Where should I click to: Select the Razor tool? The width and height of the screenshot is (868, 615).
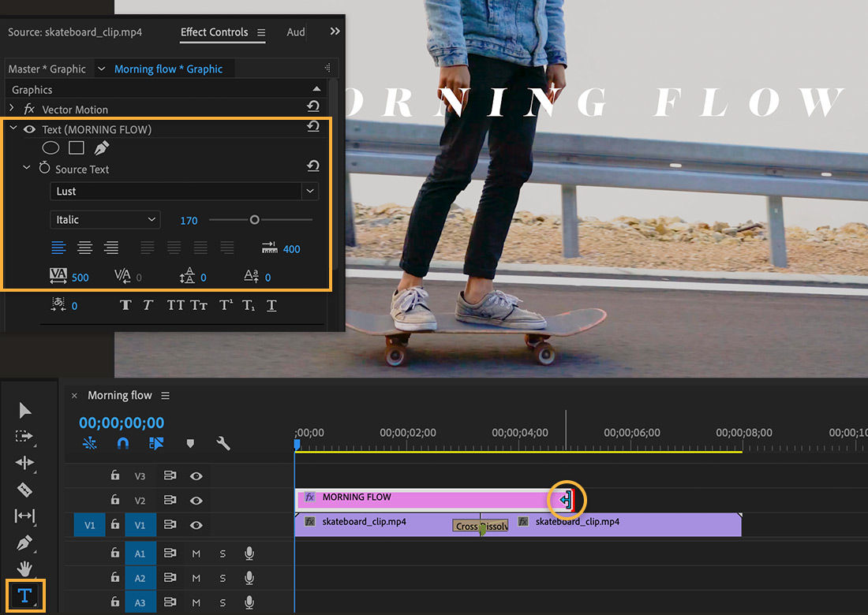24,490
